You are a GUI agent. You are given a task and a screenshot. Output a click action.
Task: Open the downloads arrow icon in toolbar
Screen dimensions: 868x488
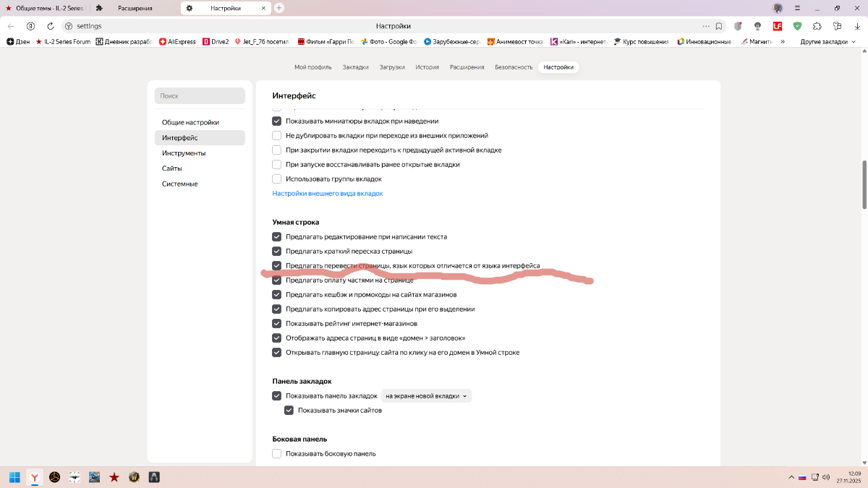tap(857, 26)
